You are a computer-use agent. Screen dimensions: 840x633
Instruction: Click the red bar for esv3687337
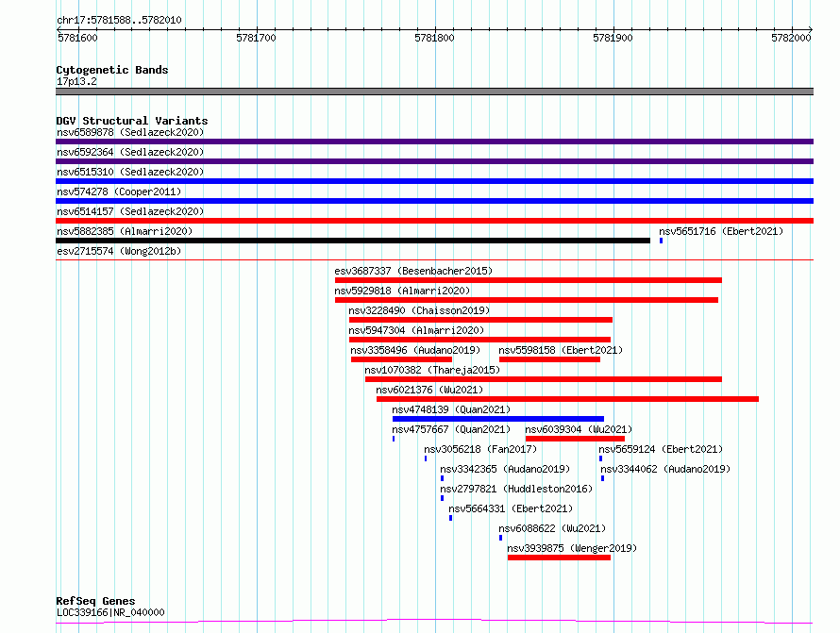[x=529, y=280]
